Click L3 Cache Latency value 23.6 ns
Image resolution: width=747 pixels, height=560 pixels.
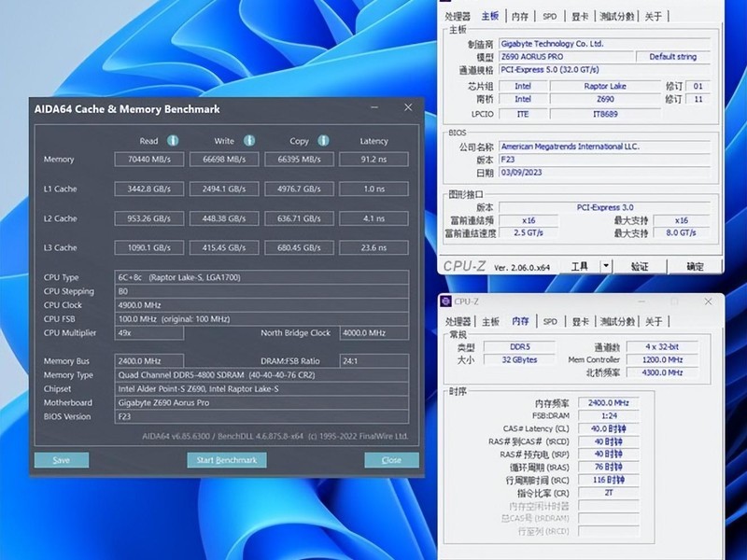374,247
